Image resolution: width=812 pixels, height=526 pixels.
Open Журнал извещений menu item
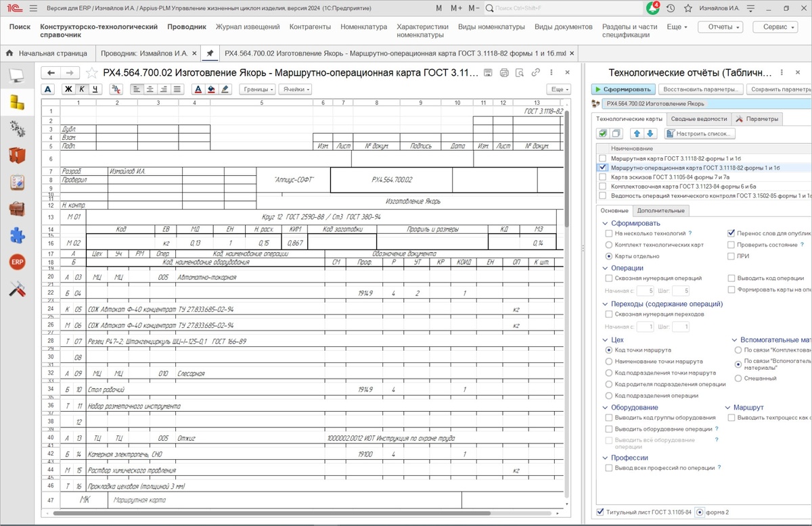pyautogui.click(x=248, y=27)
